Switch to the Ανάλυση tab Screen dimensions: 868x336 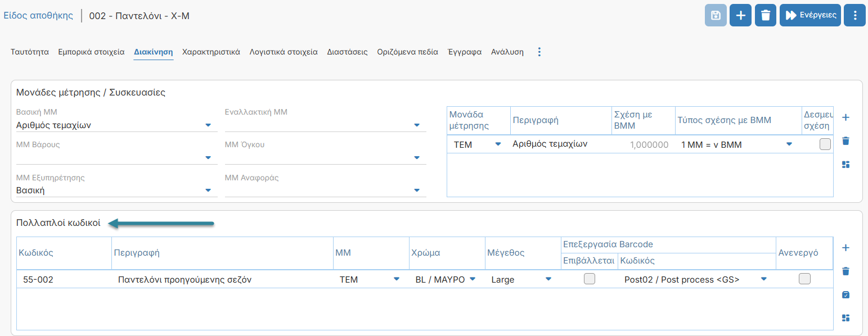click(x=507, y=52)
